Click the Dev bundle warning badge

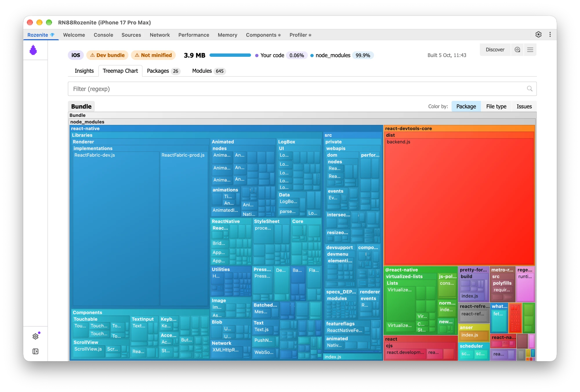click(x=107, y=55)
